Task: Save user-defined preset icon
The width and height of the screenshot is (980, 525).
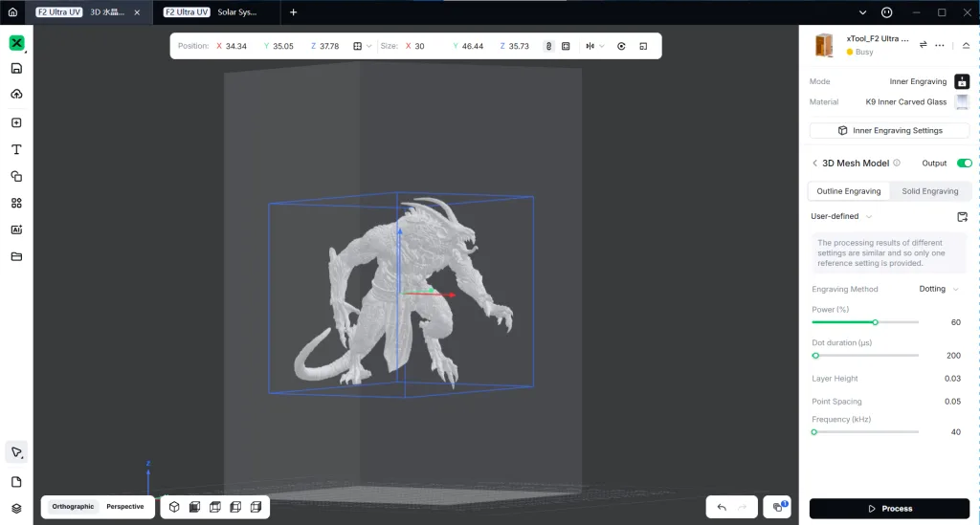Action: (x=963, y=217)
